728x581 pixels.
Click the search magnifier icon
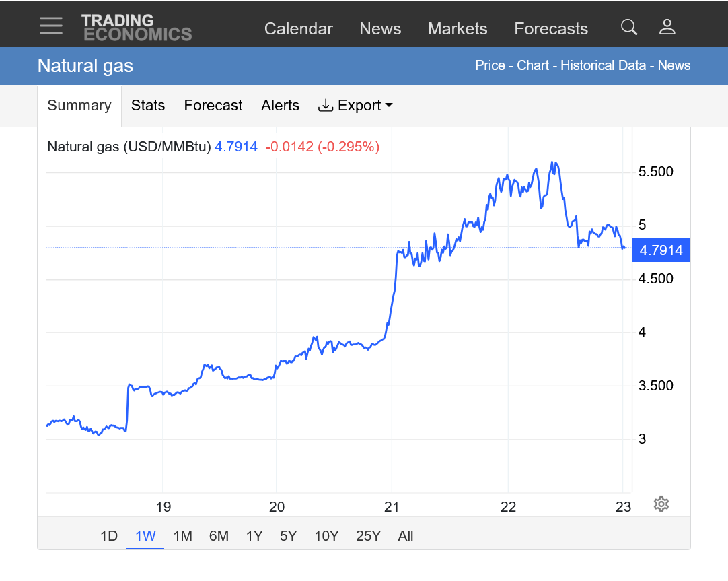click(x=628, y=28)
